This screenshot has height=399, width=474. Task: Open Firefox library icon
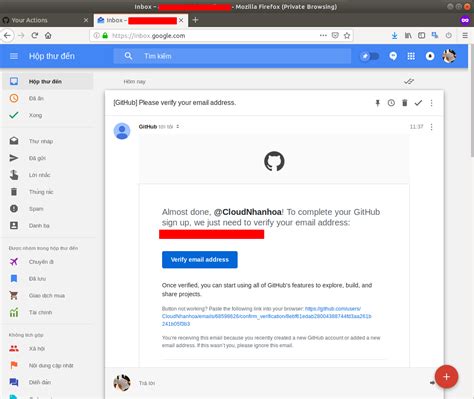click(x=408, y=35)
